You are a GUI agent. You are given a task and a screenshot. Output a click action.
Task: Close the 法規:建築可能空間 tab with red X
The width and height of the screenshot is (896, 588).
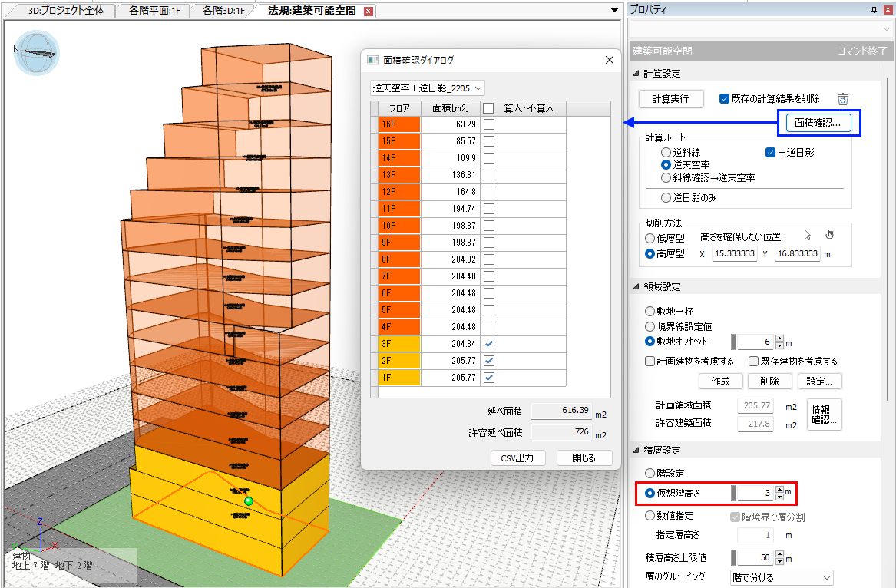pos(369,11)
